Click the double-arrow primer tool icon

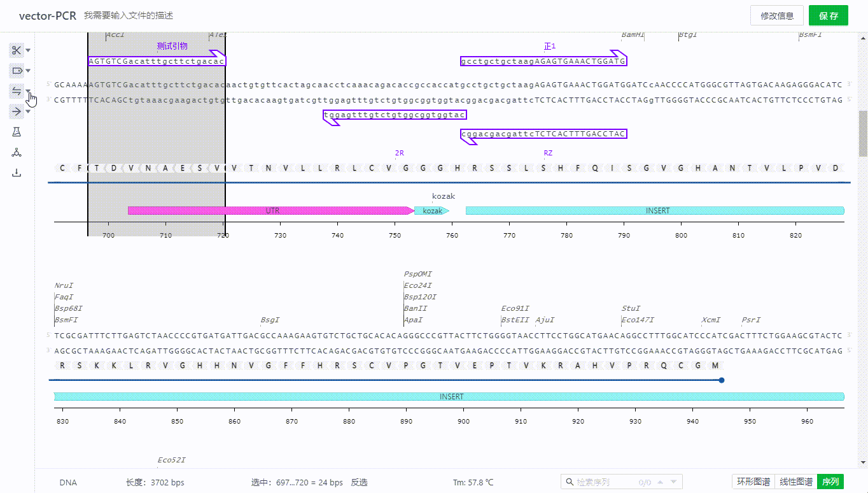(x=17, y=91)
